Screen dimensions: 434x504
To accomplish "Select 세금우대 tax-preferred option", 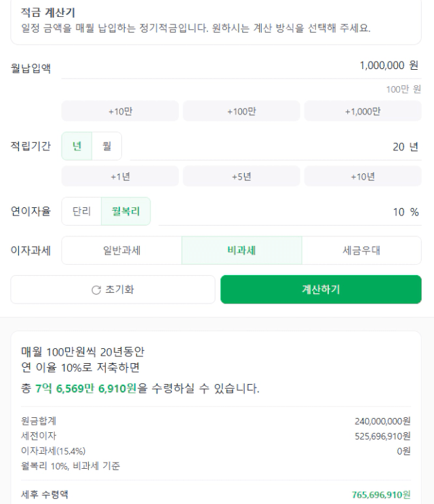I will pos(361,251).
